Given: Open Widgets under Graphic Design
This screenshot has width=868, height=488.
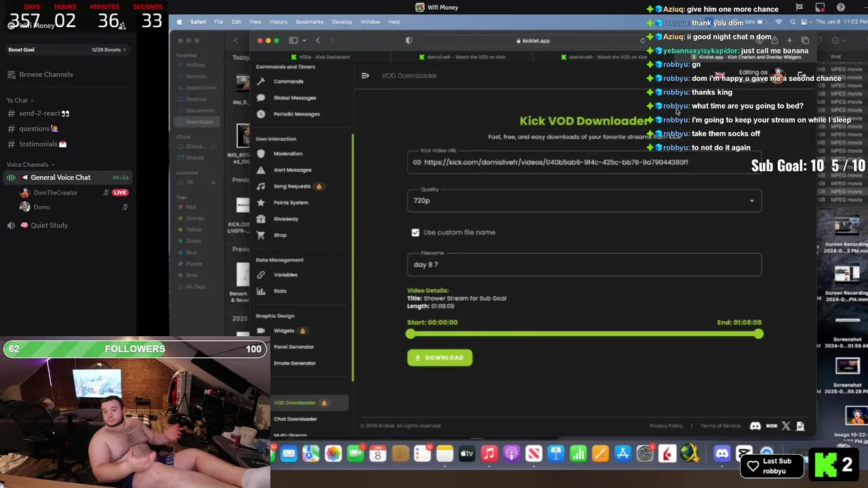Looking at the screenshot, I should pos(283,331).
